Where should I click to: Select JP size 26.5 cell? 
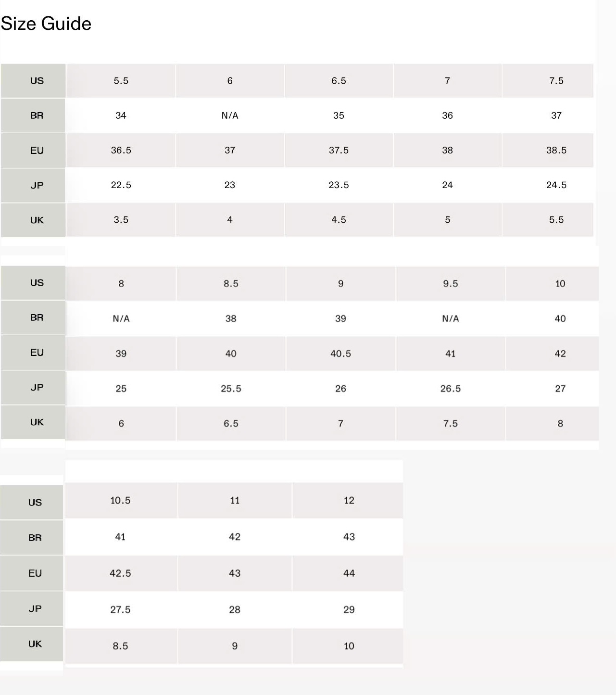click(451, 389)
